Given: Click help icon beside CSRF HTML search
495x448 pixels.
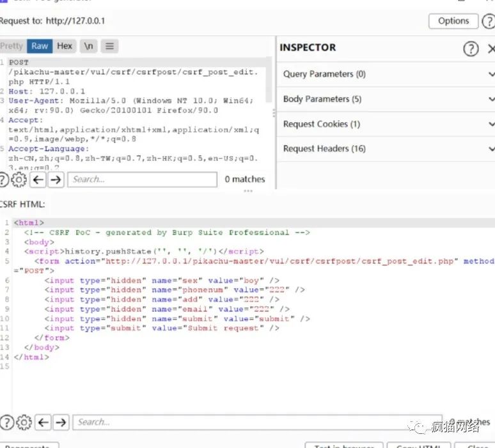Looking at the screenshot, I should pos(6,422).
